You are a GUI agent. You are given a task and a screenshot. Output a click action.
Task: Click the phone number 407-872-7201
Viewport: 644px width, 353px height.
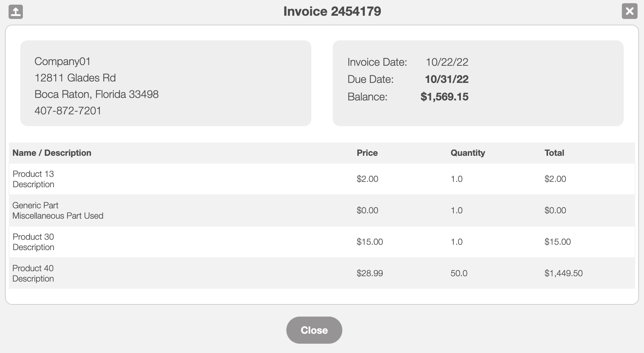(68, 111)
